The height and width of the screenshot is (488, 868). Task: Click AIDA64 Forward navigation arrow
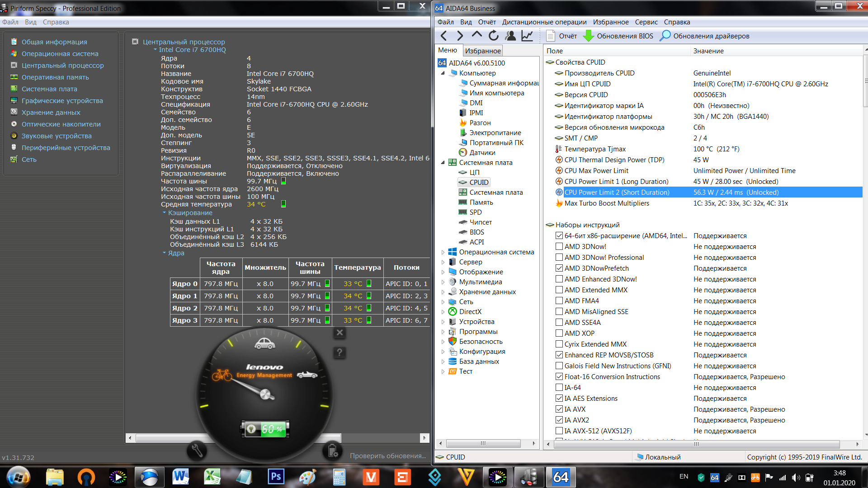pos(460,36)
